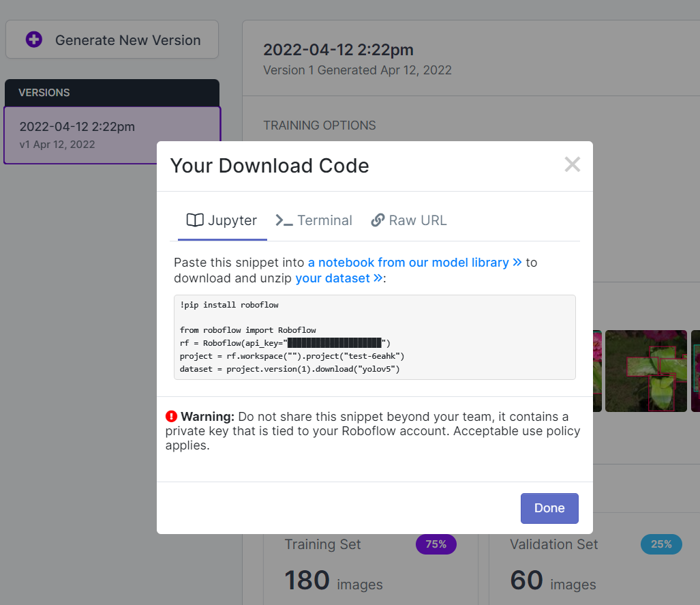This screenshot has width=700, height=605.
Task: Click the 75% Training Set badge
Action: [436, 544]
